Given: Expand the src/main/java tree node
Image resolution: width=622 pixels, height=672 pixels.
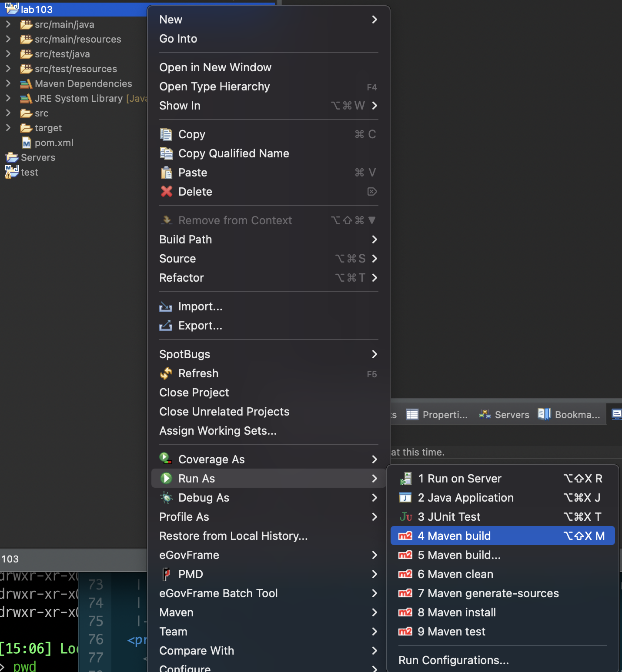Looking at the screenshot, I should 8,24.
